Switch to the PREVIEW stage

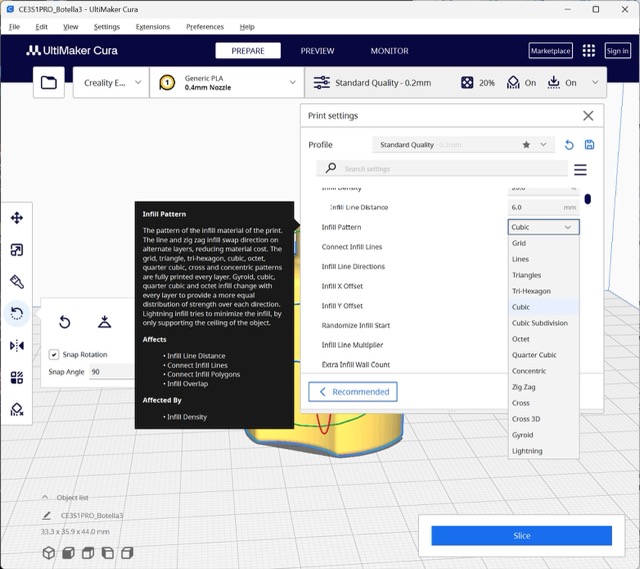coord(317,51)
